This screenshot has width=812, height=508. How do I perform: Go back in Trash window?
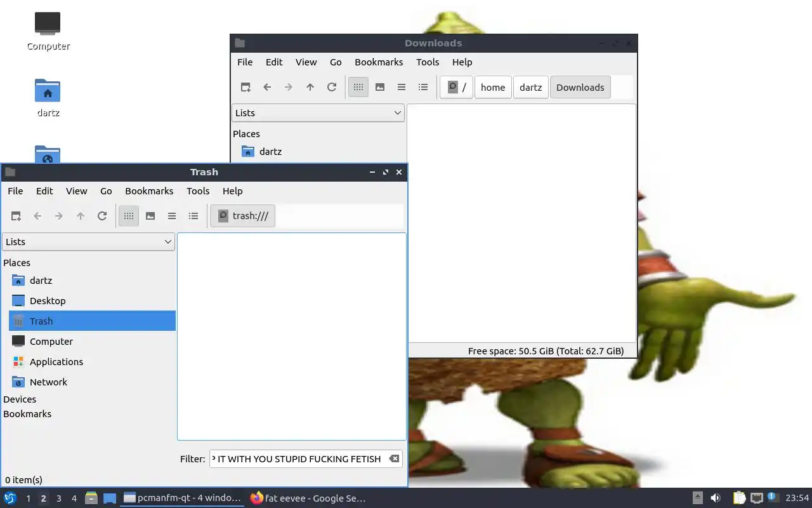pos(37,216)
